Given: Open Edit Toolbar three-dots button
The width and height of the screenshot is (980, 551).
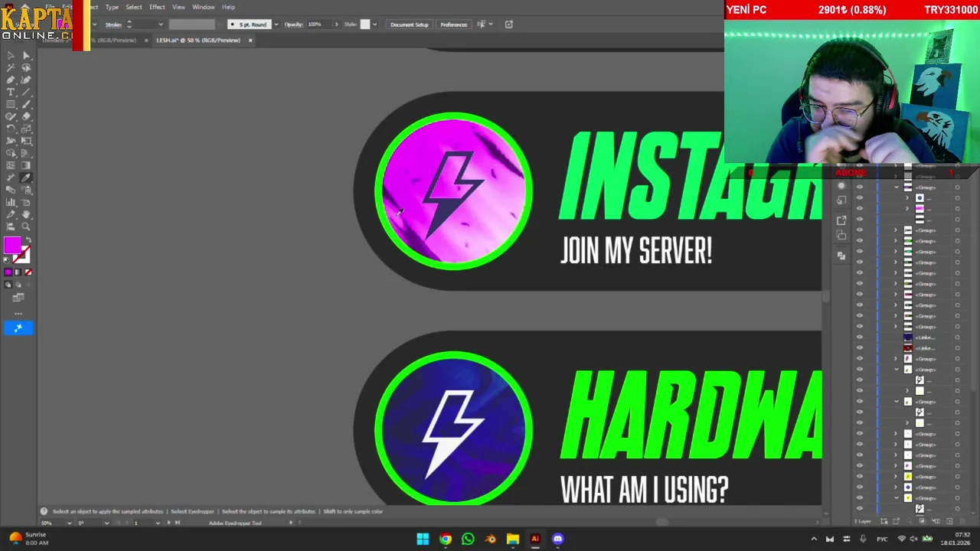Looking at the screenshot, I should click(18, 313).
